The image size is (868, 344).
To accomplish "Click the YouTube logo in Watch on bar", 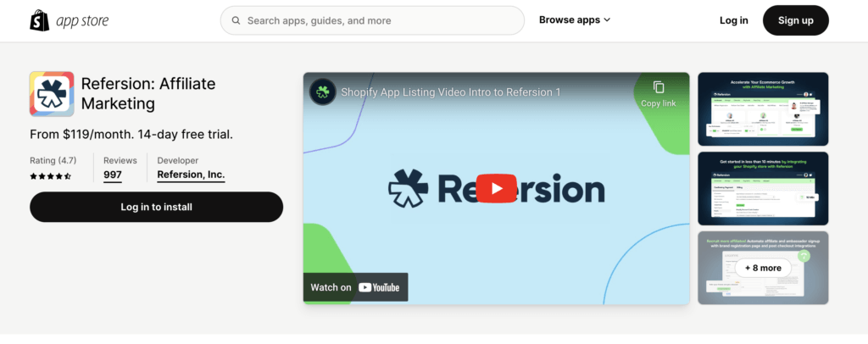I will [x=378, y=287].
